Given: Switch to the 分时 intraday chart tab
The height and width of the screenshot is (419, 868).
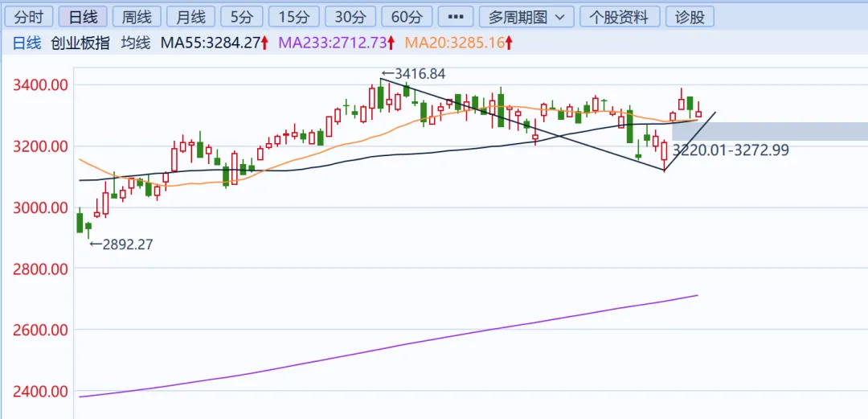Looking at the screenshot, I should point(28,17).
